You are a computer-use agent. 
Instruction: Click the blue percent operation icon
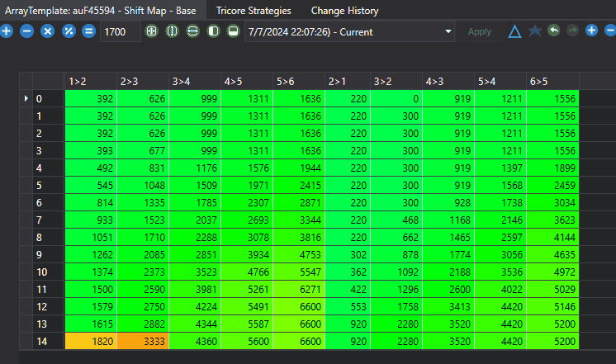coord(69,31)
